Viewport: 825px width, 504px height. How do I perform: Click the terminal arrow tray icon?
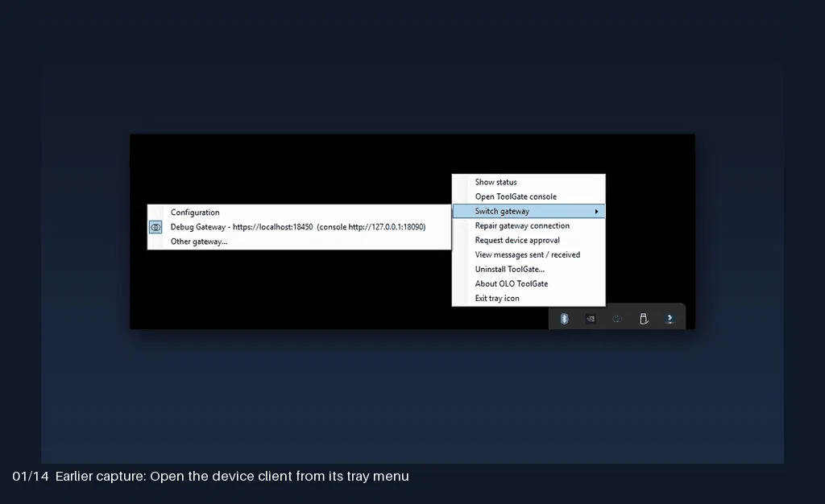(x=670, y=319)
